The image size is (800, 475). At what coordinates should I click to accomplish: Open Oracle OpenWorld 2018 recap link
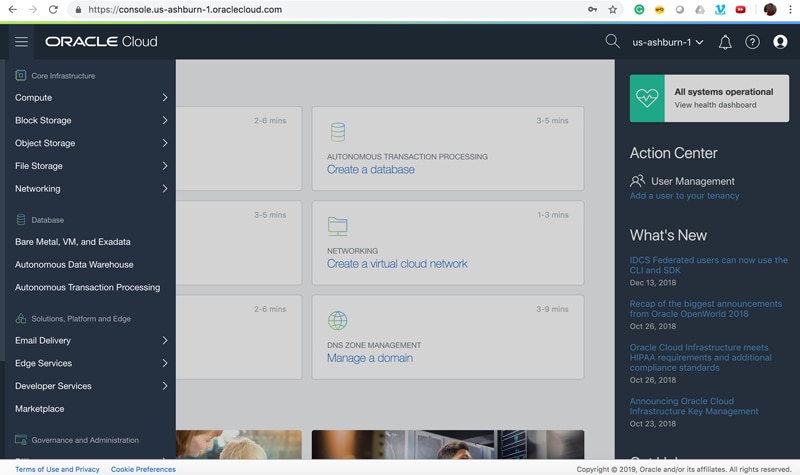[706, 309]
